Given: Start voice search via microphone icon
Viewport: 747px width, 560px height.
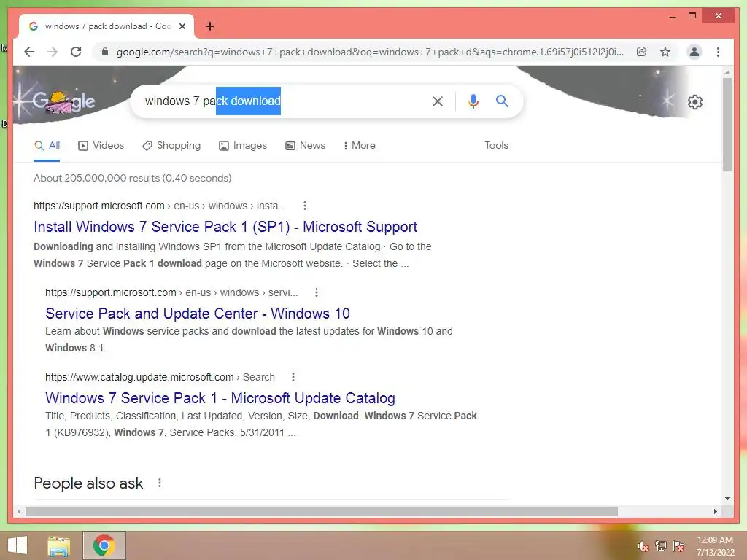Looking at the screenshot, I should coord(473,101).
